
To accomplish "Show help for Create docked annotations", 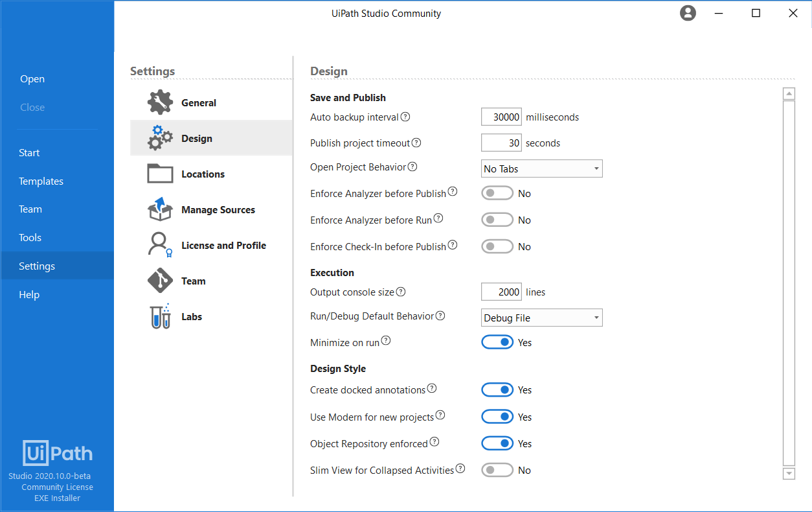I will pyautogui.click(x=432, y=389).
